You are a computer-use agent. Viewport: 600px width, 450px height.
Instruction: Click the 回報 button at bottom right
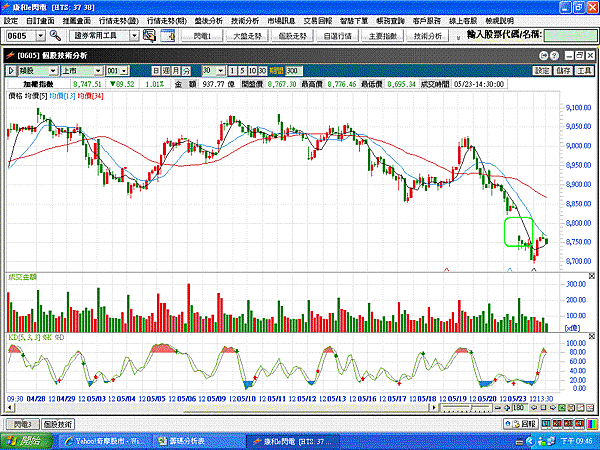(521, 424)
